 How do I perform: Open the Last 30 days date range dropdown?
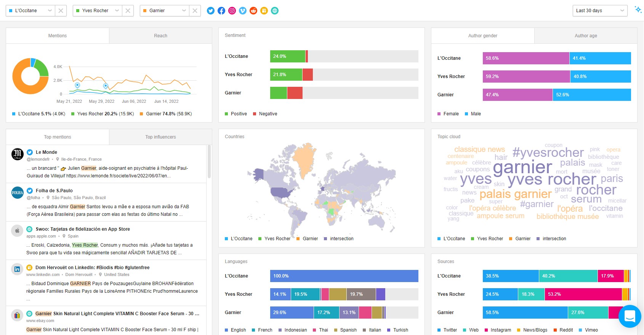point(600,11)
